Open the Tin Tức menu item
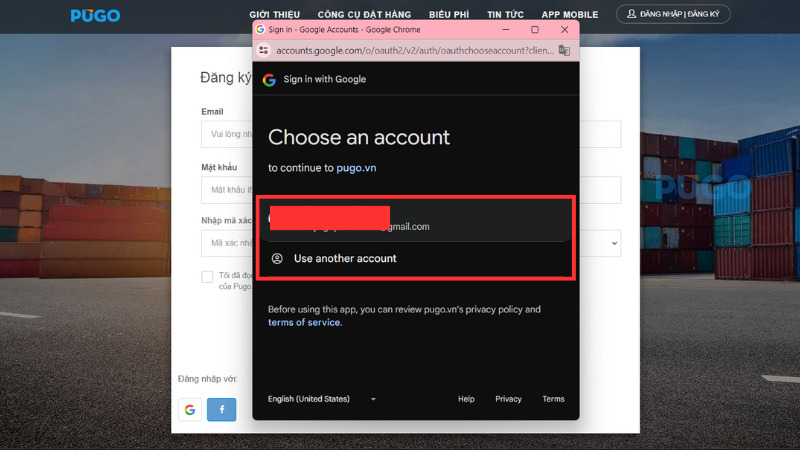The image size is (800, 450). click(505, 15)
